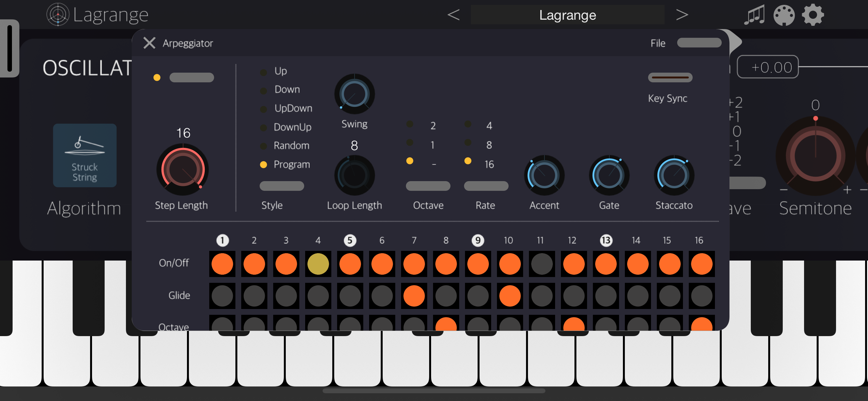The image size is (868, 401).
Task: Click the Struck String algorithm icon
Action: (85, 155)
